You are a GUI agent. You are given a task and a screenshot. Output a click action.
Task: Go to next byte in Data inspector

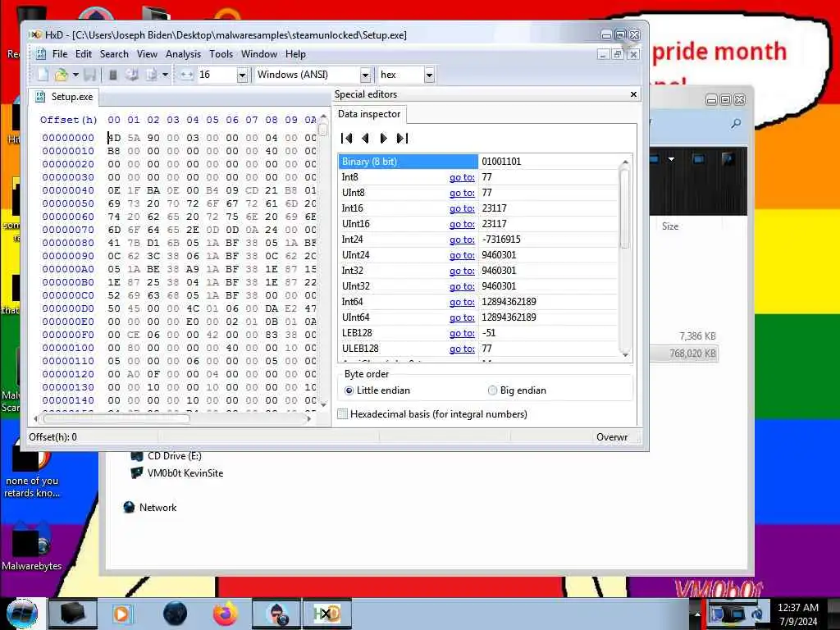tap(384, 138)
